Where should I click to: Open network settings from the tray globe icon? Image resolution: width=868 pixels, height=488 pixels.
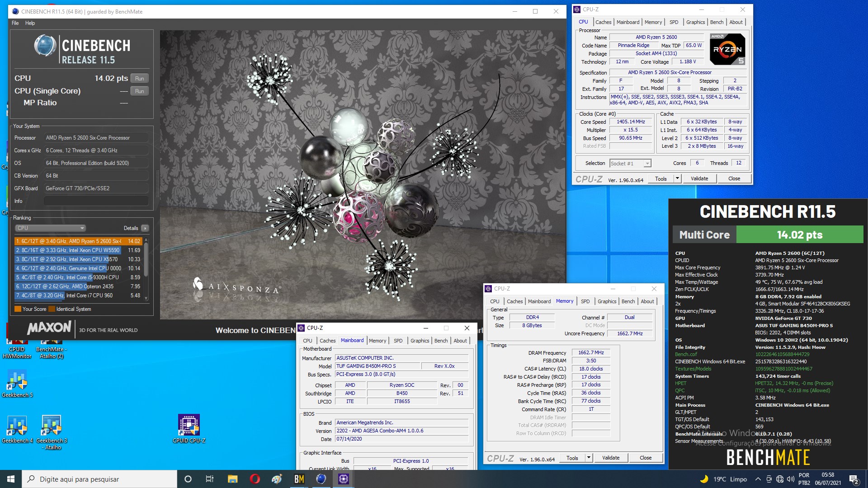779,479
